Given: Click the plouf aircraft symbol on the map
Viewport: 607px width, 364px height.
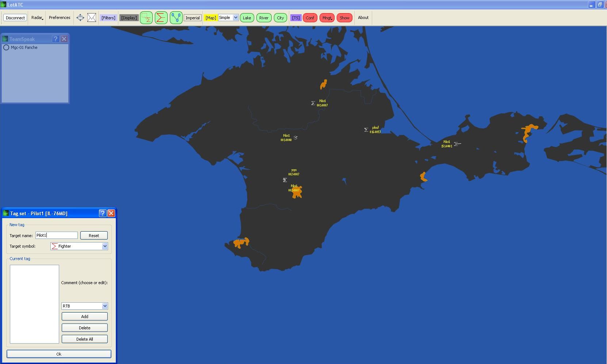Looking at the screenshot, I should [366, 130].
